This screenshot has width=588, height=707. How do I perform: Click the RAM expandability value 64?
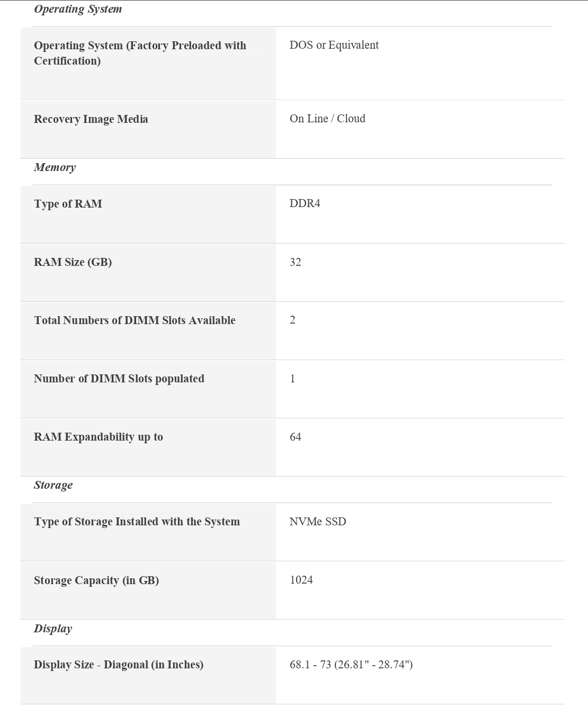click(x=295, y=437)
